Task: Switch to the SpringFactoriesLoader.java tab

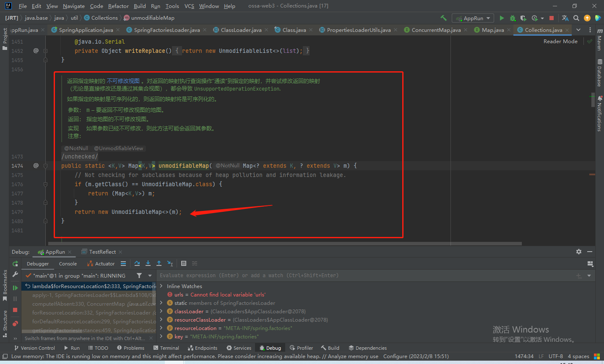Action: coord(167,30)
